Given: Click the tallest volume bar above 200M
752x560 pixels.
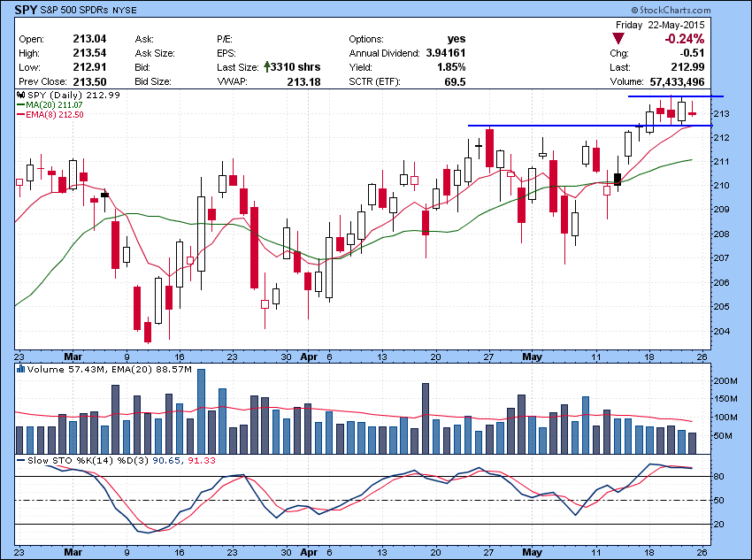Looking at the screenshot, I should (x=202, y=411).
